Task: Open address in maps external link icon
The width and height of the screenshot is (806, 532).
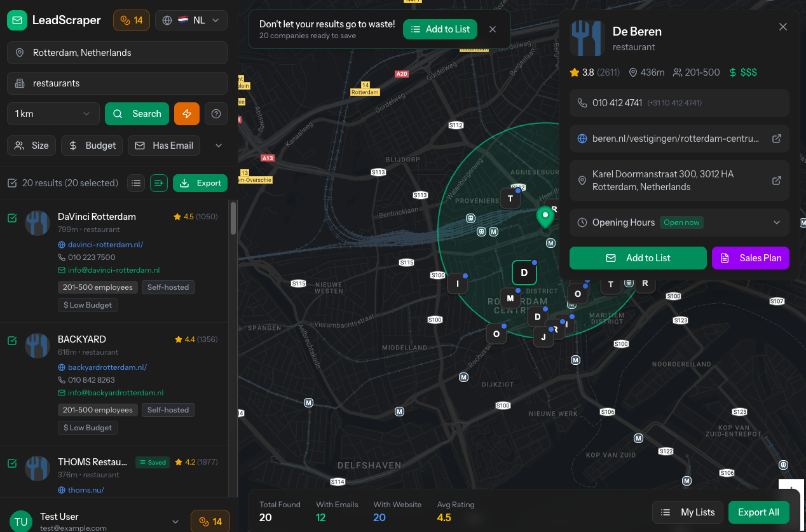Action: [x=776, y=181]
